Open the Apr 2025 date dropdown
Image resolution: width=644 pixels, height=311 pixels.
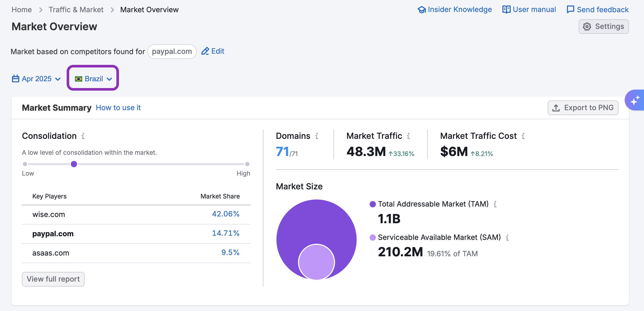click(x=36, y=79)
